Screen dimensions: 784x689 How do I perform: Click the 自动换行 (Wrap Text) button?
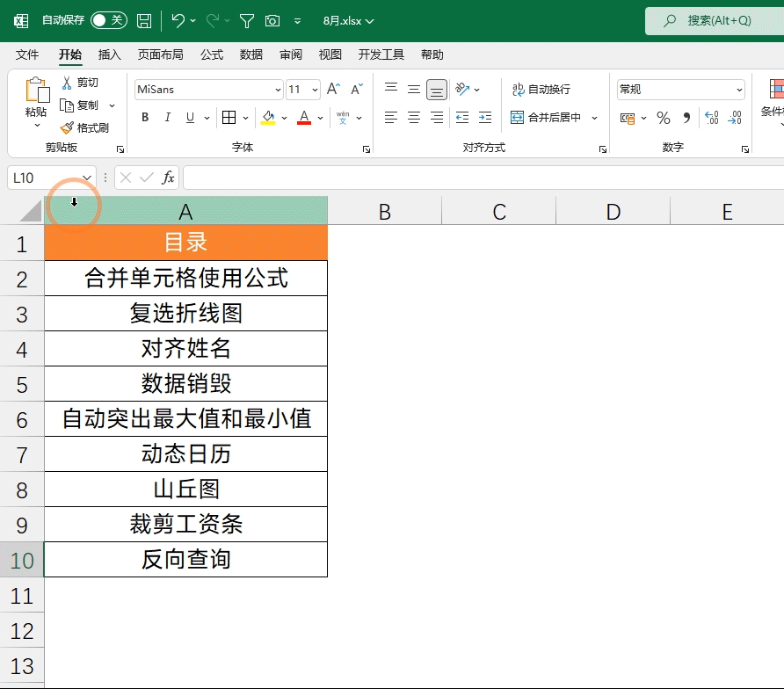click(541, 90)
